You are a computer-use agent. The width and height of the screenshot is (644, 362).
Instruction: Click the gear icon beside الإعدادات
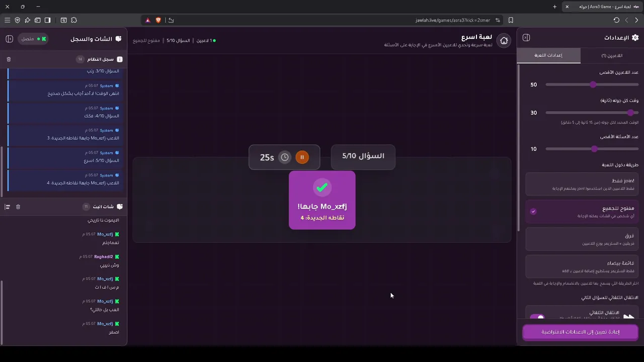coord(635,38)
